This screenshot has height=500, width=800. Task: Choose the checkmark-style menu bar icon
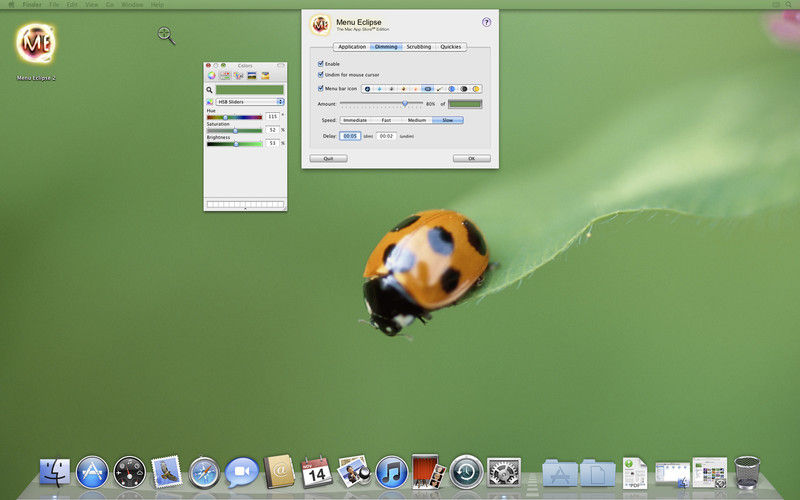click(x=440, y=89)
